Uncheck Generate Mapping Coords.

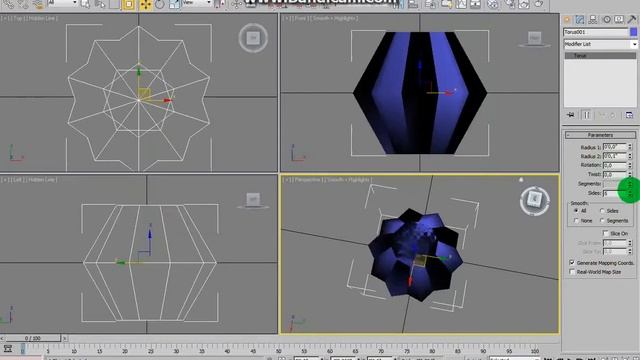572,262
